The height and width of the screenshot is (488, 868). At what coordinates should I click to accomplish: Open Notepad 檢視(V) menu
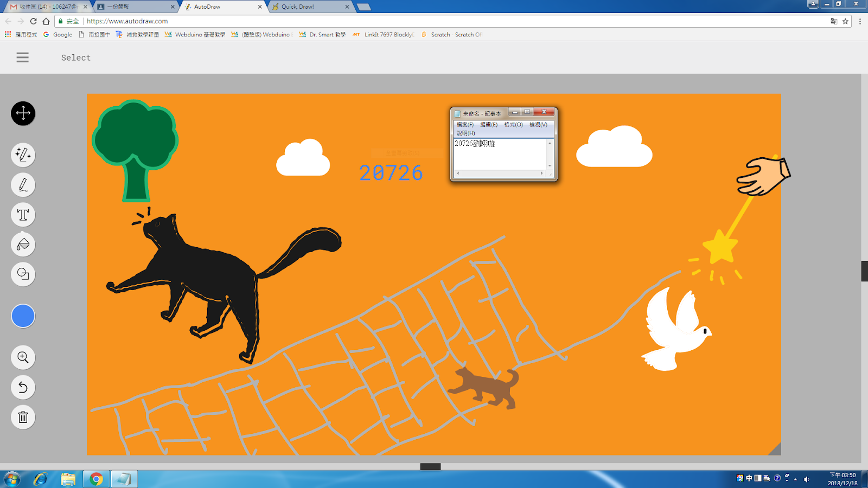538,125
